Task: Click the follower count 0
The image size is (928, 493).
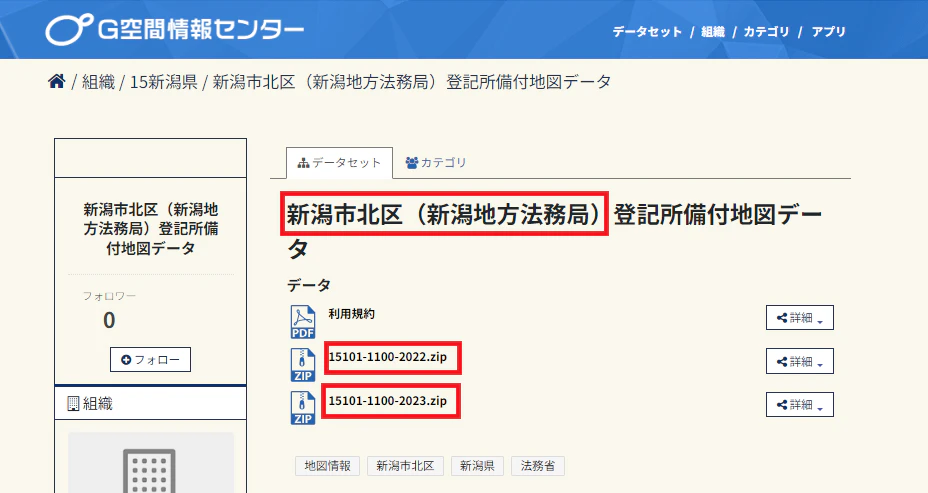Action: tap(109, 320)
